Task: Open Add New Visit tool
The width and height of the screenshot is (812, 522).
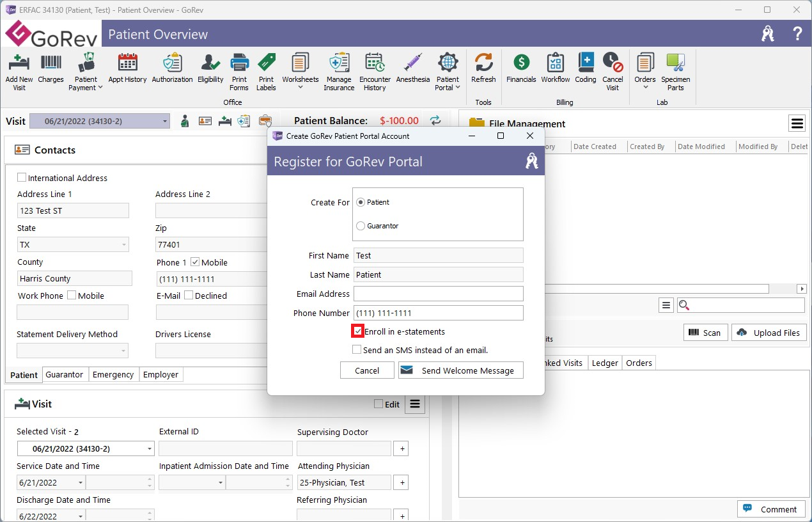Action: pos(19,72)
